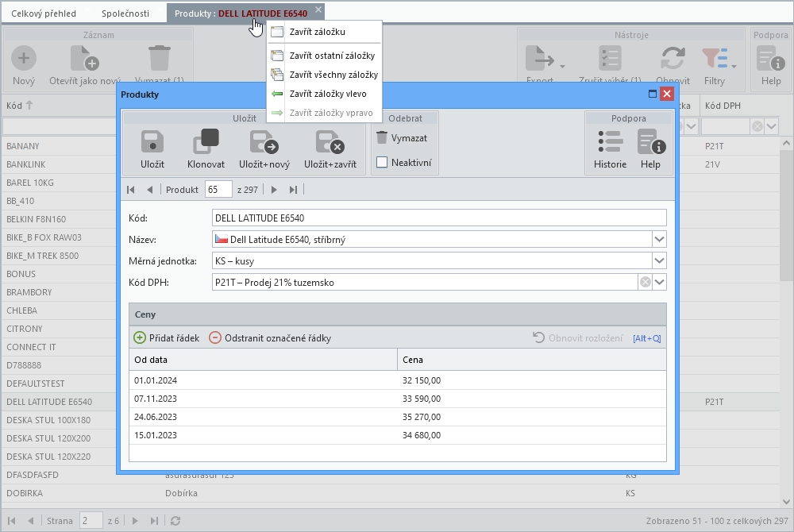Close the Produkty DELL LATITUDE tab
The width and height of the screenshot is (794, 532).
[318, 10]
